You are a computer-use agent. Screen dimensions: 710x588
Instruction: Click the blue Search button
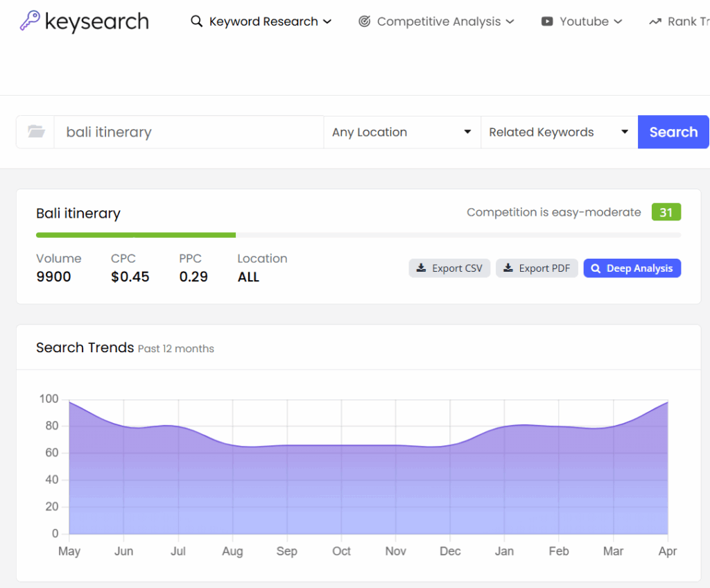click(x=673, y=132)
